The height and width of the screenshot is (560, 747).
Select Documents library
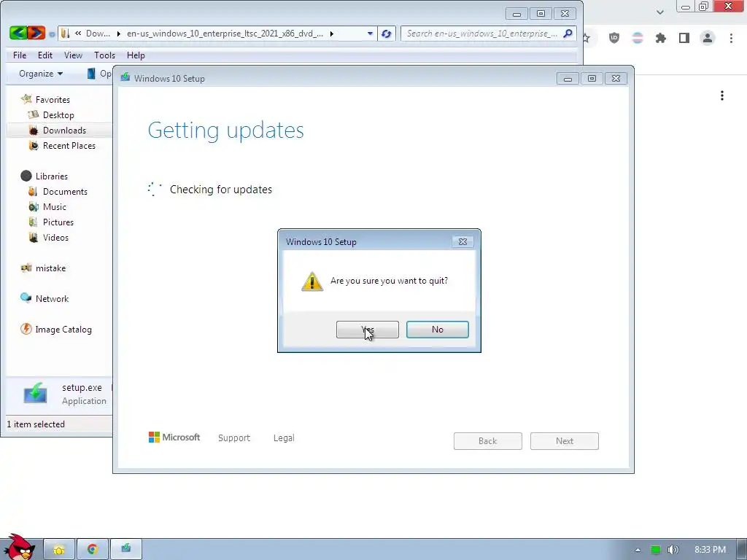pyautogui.click(x=65, y=191)
